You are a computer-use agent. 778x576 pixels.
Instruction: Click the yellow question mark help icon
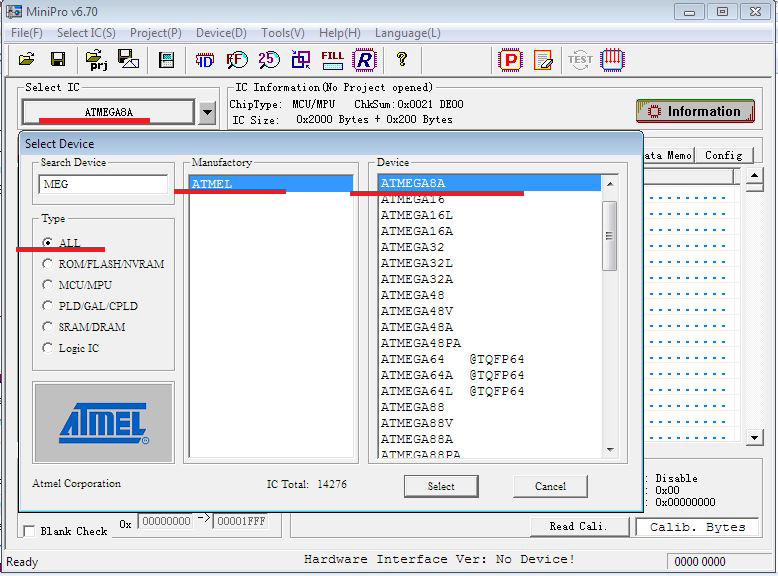(402, 60)
